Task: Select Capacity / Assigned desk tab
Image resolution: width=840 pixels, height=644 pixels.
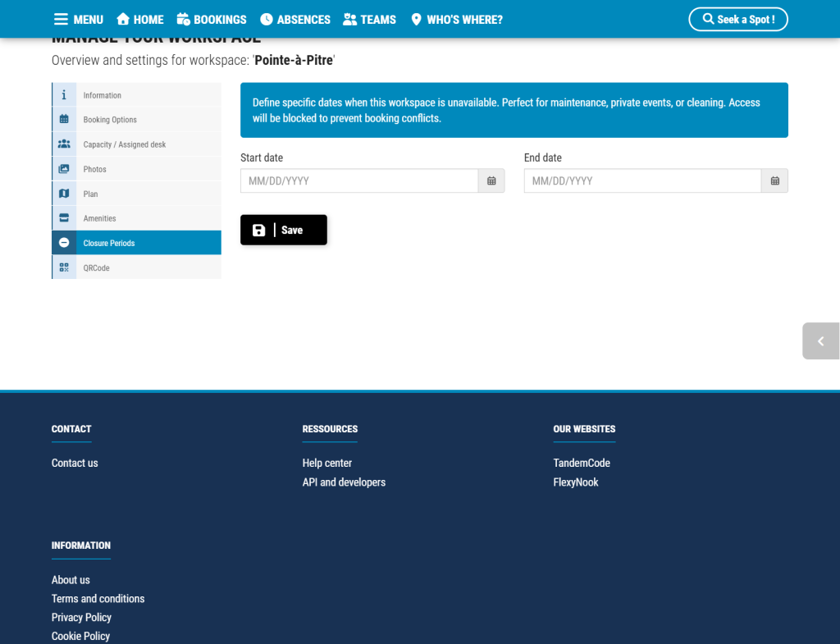Action: (137, 144)
